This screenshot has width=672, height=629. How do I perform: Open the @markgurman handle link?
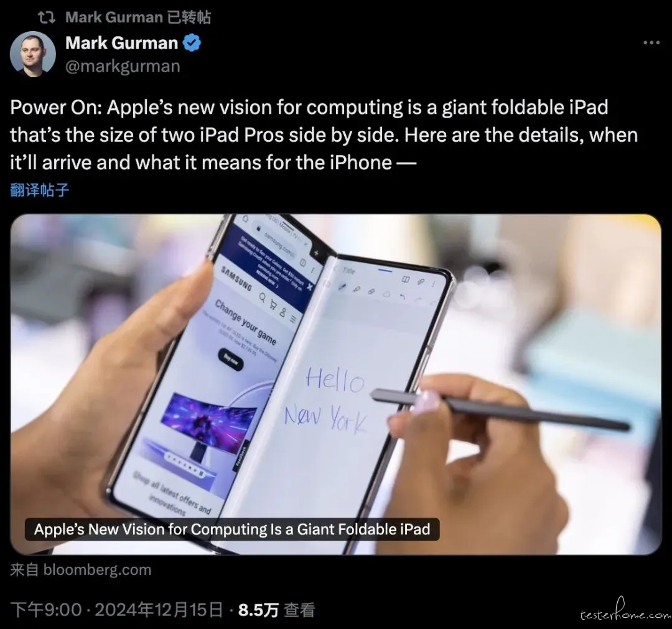tap(123, 67)
